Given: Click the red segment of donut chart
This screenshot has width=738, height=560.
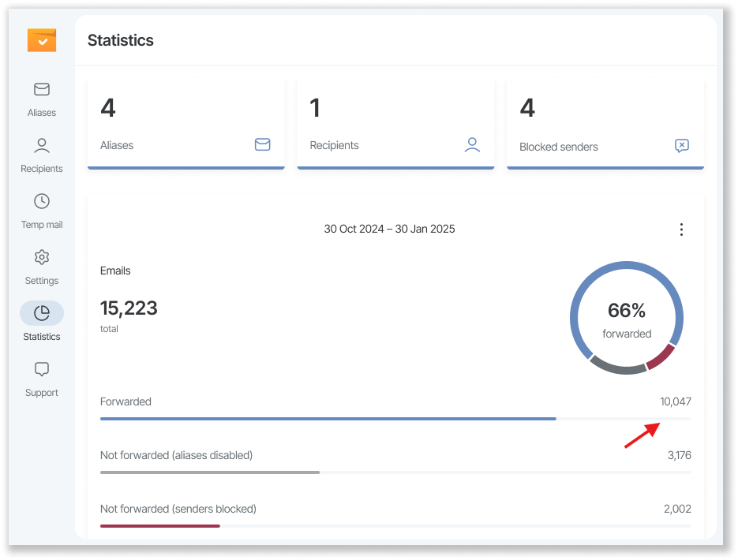Looking at the screenshot, I should coord(661,357).
